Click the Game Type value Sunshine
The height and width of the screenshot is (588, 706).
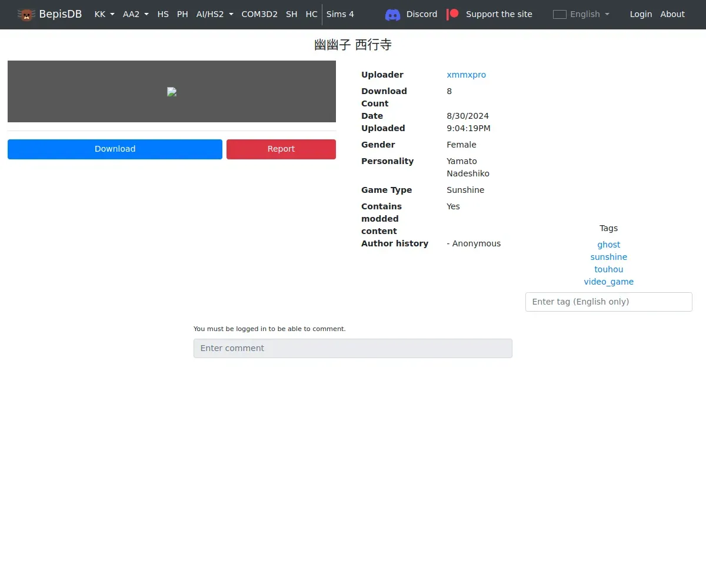point(465,190)
